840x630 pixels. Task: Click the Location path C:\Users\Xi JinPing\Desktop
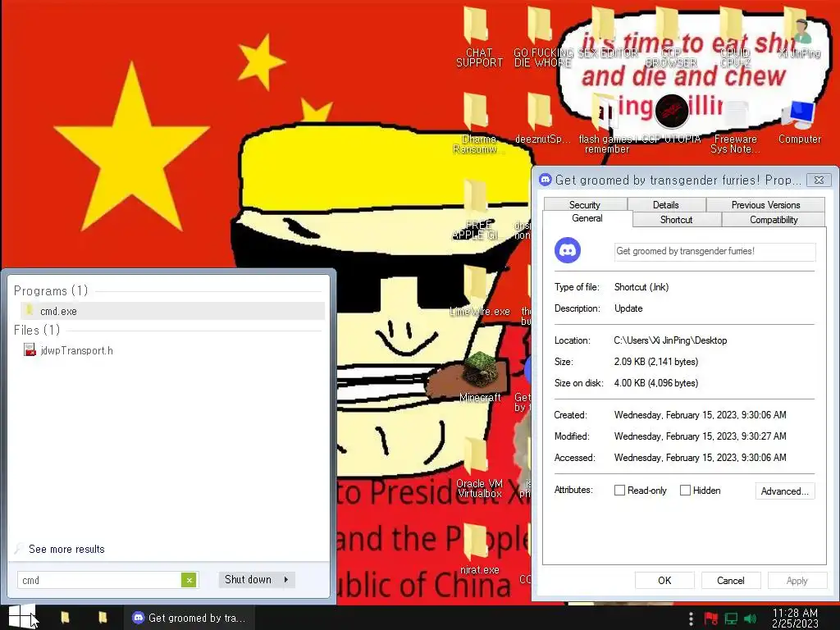(670, 340)
